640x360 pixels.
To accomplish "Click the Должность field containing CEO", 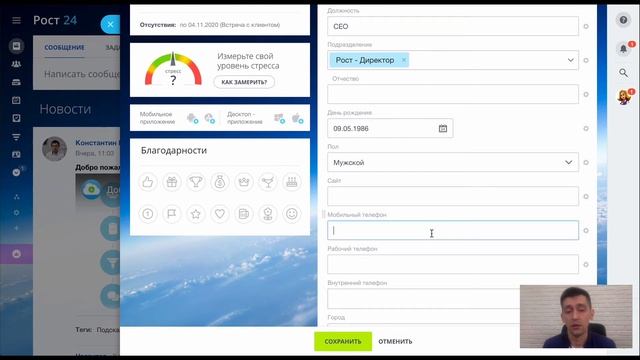I will [453, 27].
